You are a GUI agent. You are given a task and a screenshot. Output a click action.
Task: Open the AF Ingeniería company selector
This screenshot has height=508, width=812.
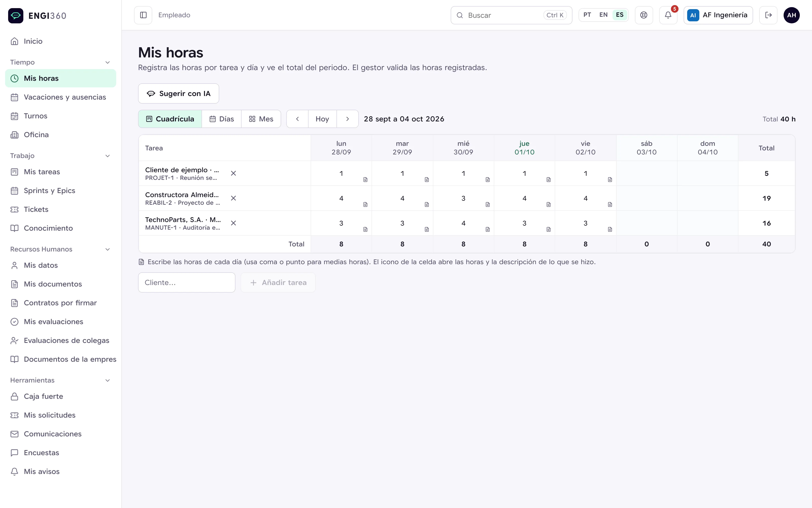point(718,15)
